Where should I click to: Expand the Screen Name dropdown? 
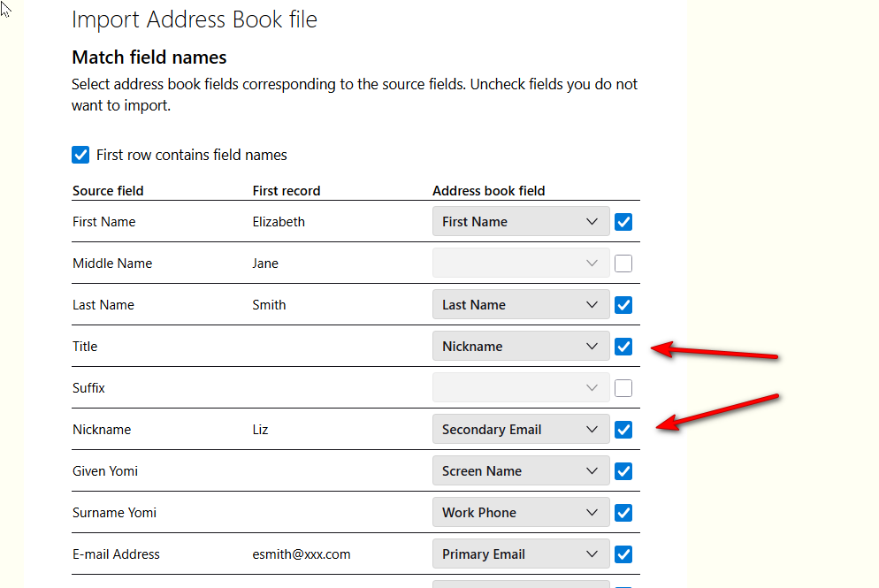click(521, 471)
